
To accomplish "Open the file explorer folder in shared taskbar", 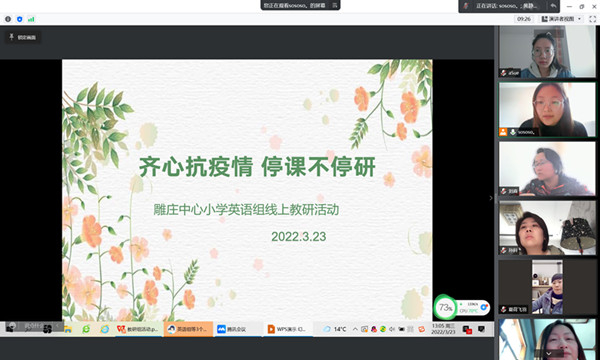I will (x=68, y=329).
